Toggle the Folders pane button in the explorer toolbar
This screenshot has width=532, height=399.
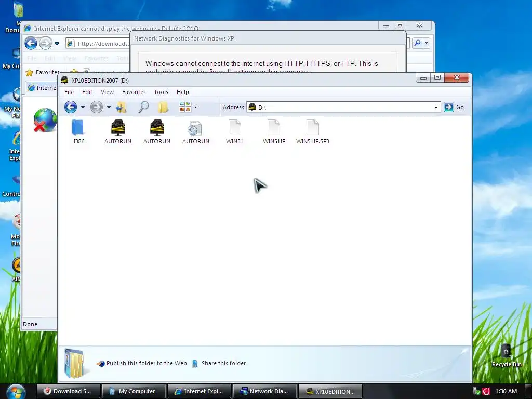point(163,107)
